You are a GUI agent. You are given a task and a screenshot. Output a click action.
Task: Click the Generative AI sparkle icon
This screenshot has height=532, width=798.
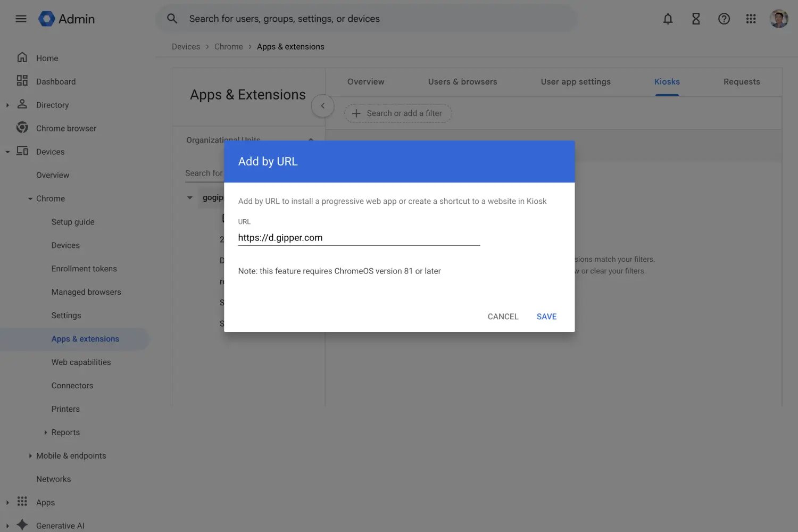(x=22, y=525)
